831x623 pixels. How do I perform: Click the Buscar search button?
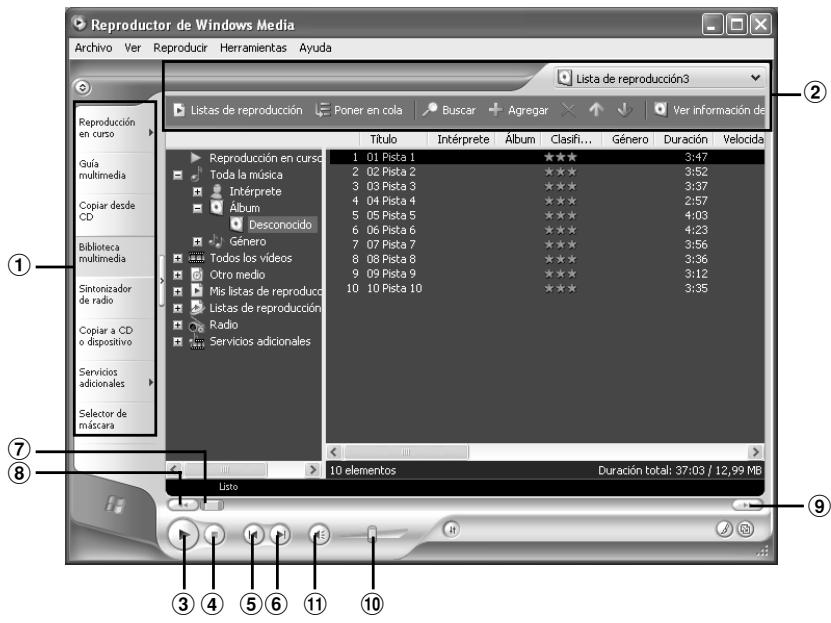(x=449, y=110)
